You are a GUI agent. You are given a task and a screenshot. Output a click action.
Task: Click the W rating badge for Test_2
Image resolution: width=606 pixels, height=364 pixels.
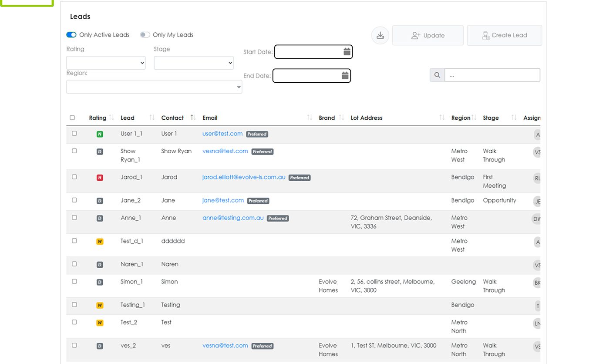coord(100,323)
